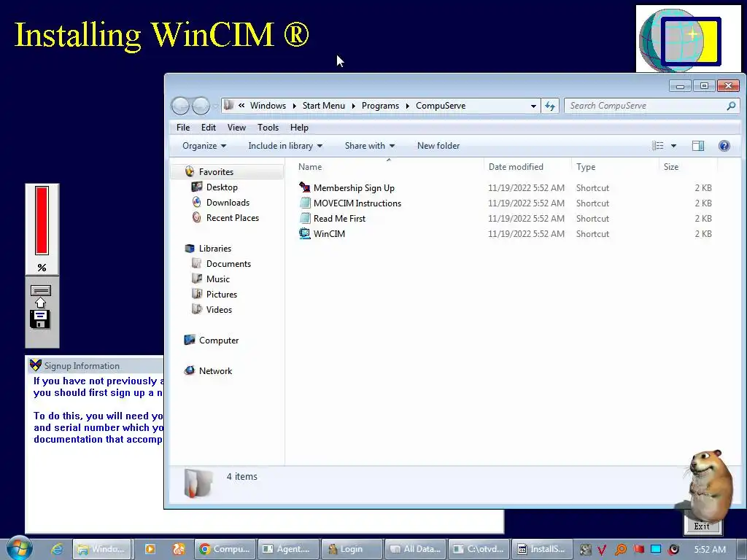The width and height of the screenshot is (747, 560).
Task: Click the floppy disk icon in installer
Action: click(40, 319)
